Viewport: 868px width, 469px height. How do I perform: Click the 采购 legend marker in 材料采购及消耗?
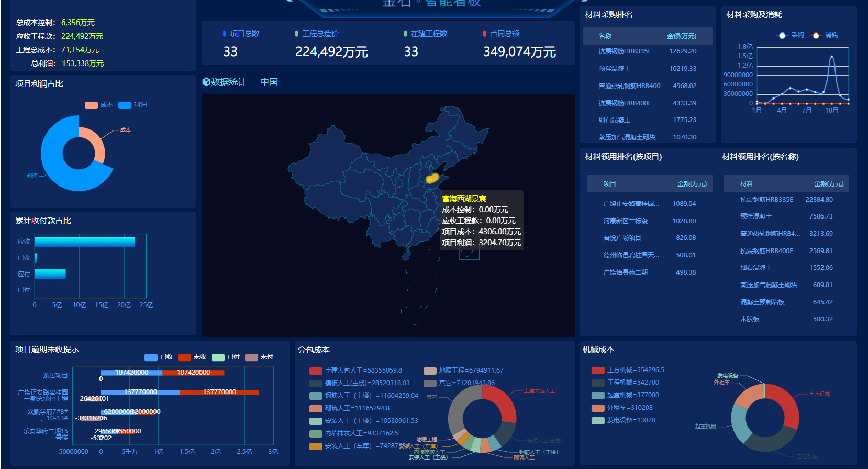(782, 36)
